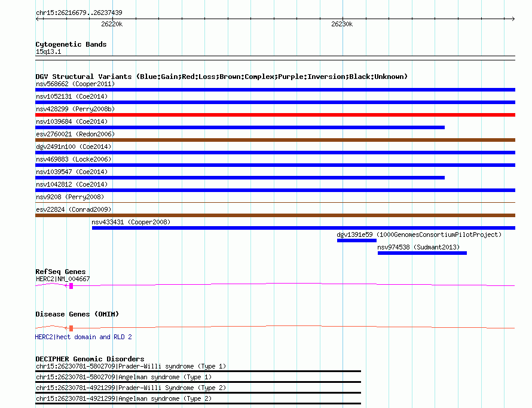Click the 26230k ruler position marker

pos(342,25)
